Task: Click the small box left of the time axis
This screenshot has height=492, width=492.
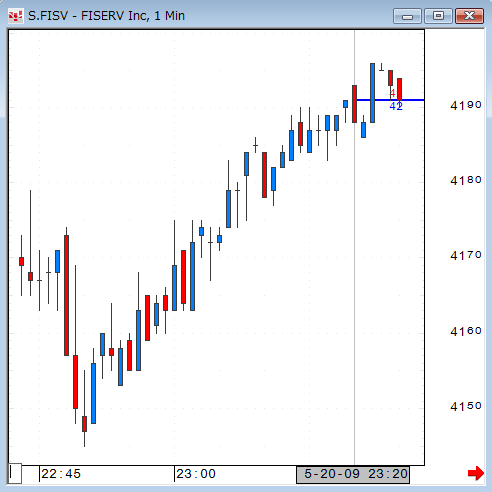Action: 15,473
